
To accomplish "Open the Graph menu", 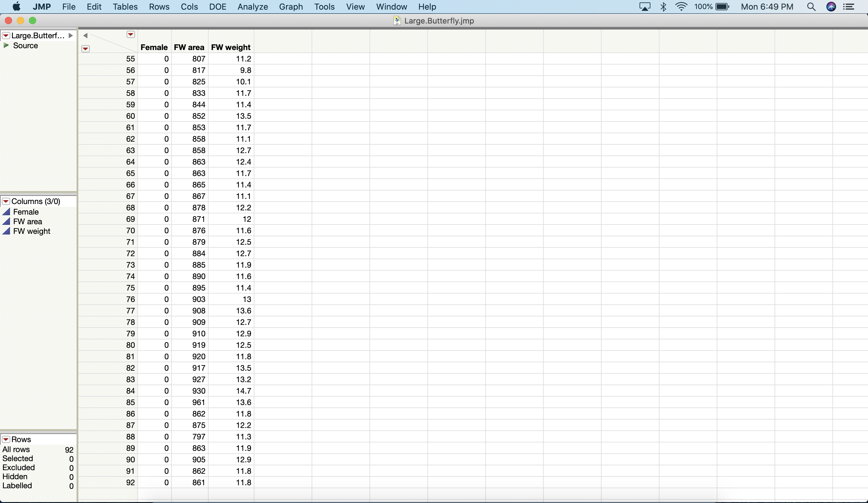I will pos(291,7).
